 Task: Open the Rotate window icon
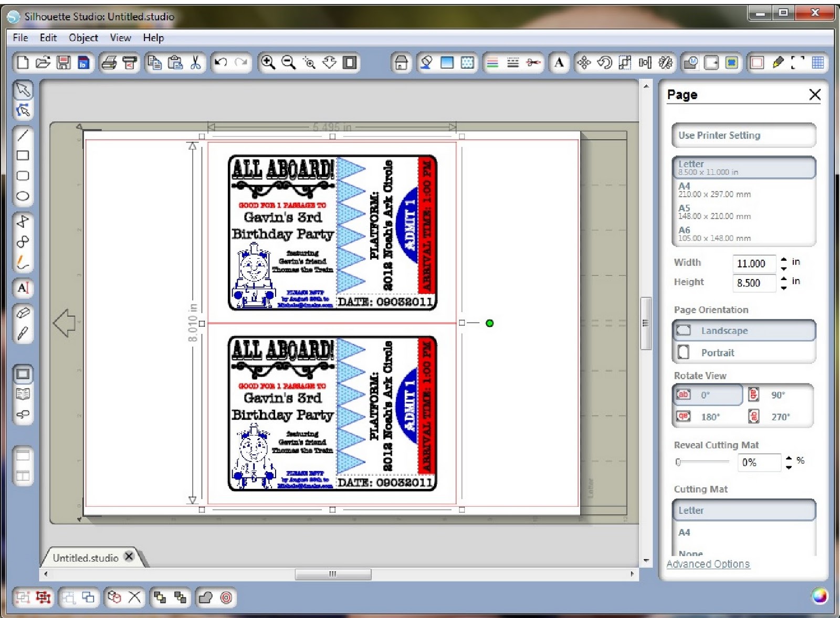604,63
